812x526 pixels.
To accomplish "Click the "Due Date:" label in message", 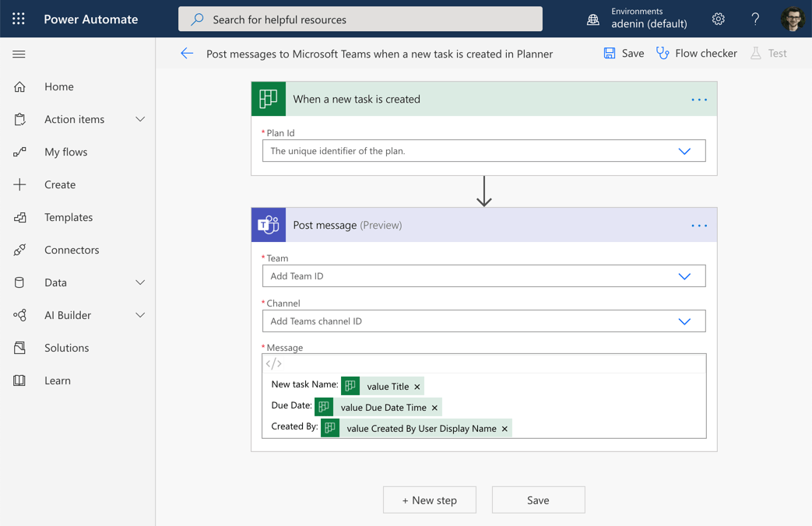I will point(291,405).
